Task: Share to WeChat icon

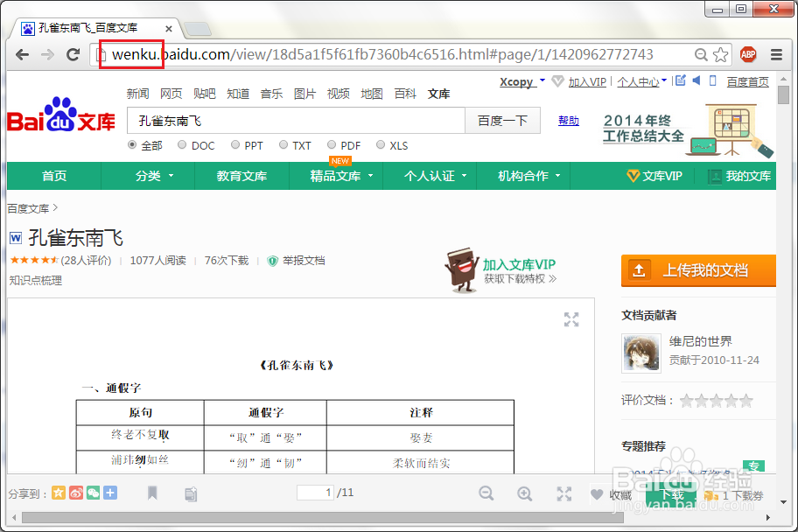Action: 93,493
